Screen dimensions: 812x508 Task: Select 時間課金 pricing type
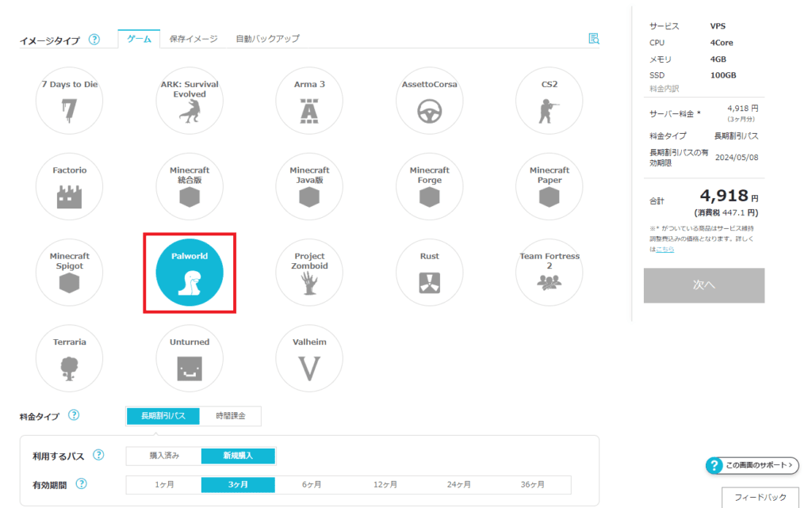[x=231, y=416]
